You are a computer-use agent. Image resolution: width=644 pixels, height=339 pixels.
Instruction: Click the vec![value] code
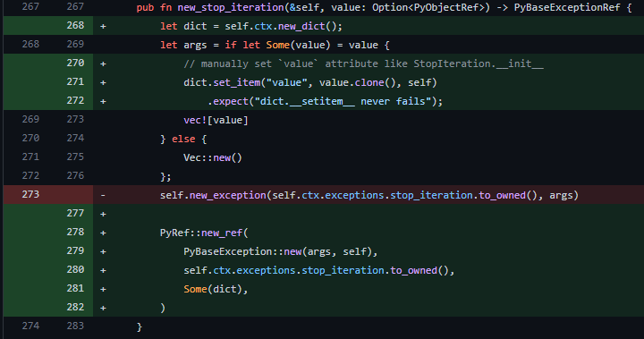point(216,121)
